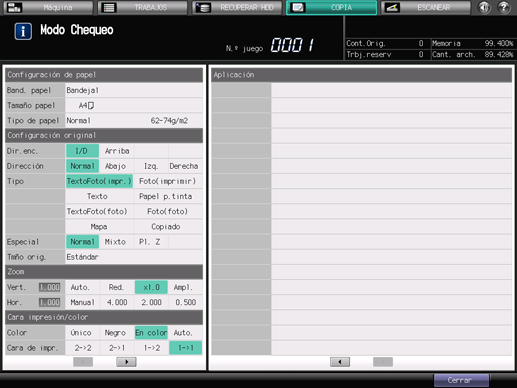
Task: Click the Cont.Orig. counter value
Action: point(421,43)
